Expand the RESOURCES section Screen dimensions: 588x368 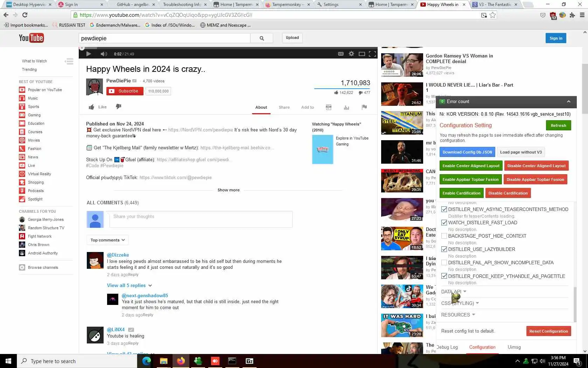[x=458, y=315]
